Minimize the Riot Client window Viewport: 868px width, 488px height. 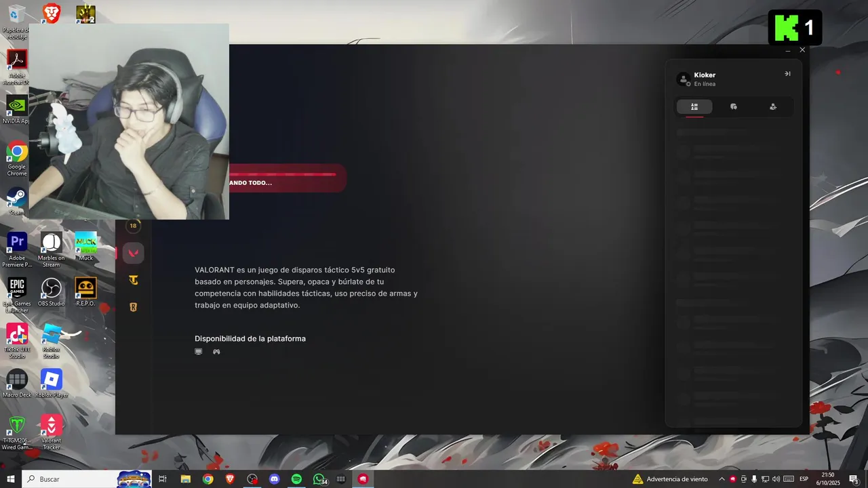(788, 50)
